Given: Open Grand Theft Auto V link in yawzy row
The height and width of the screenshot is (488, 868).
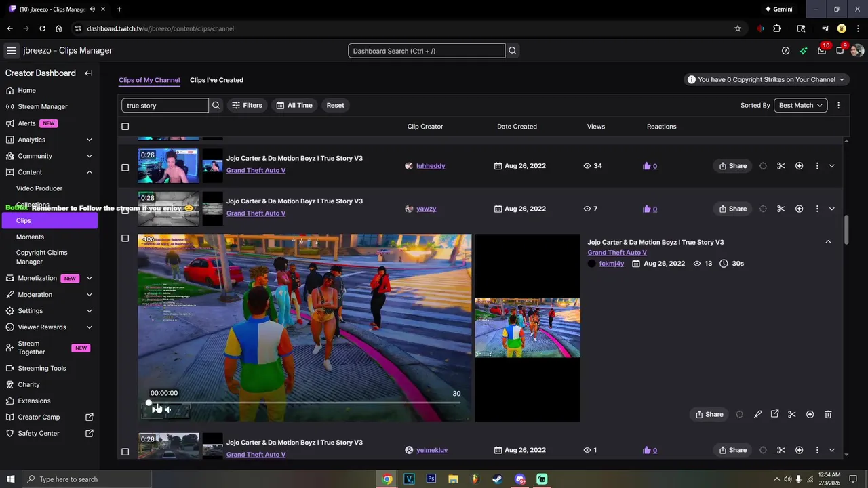Looking at the screenshot, I should point(256,213).
